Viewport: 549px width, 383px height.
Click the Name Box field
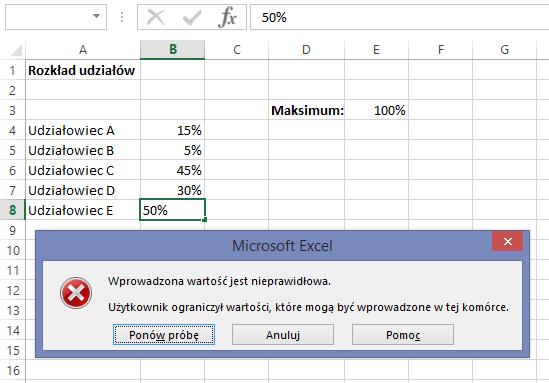coord(48,17)
